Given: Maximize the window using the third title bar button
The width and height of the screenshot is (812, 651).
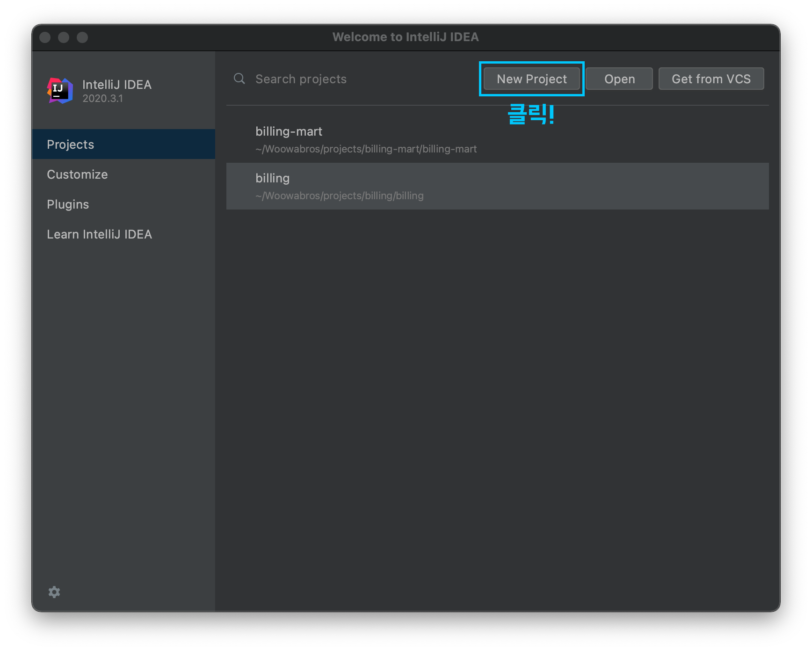Looking at the screenshot, I should [82, 37].
